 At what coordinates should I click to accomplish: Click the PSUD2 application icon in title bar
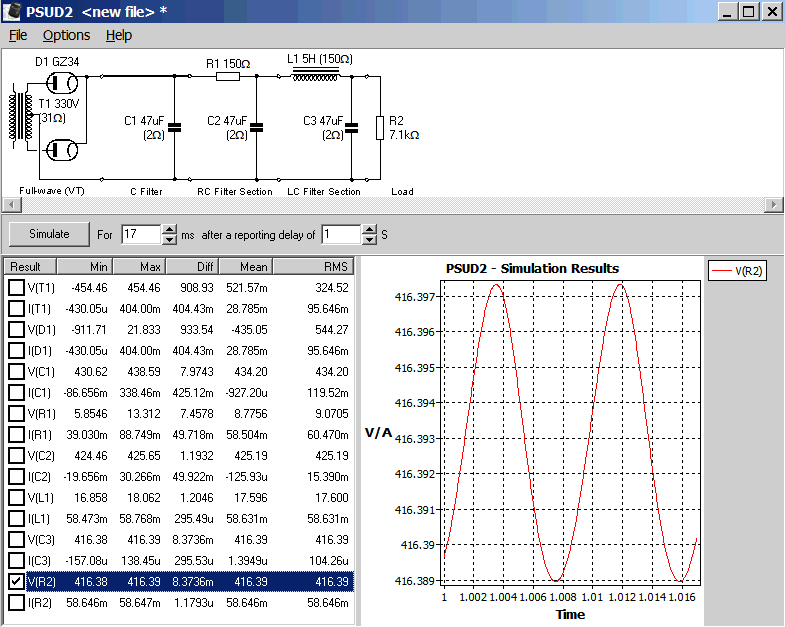coord(12,12)
